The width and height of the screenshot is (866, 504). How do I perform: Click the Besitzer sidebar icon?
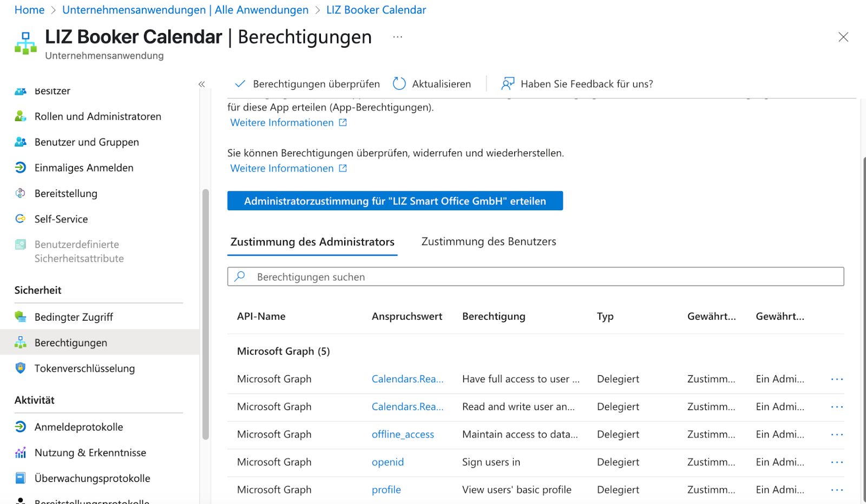pyautogui.click(x=21, y=91)
